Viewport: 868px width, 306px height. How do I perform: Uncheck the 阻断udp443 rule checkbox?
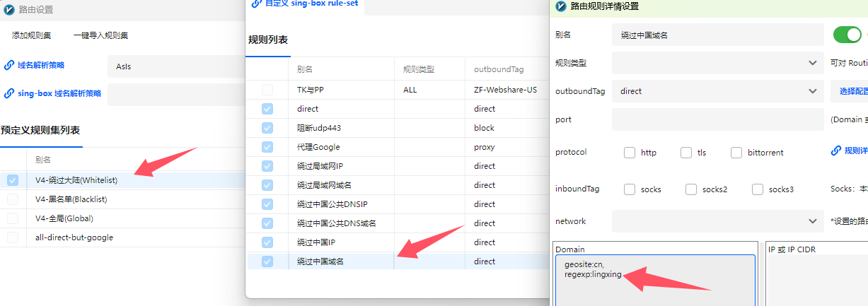tap(267, 128)
